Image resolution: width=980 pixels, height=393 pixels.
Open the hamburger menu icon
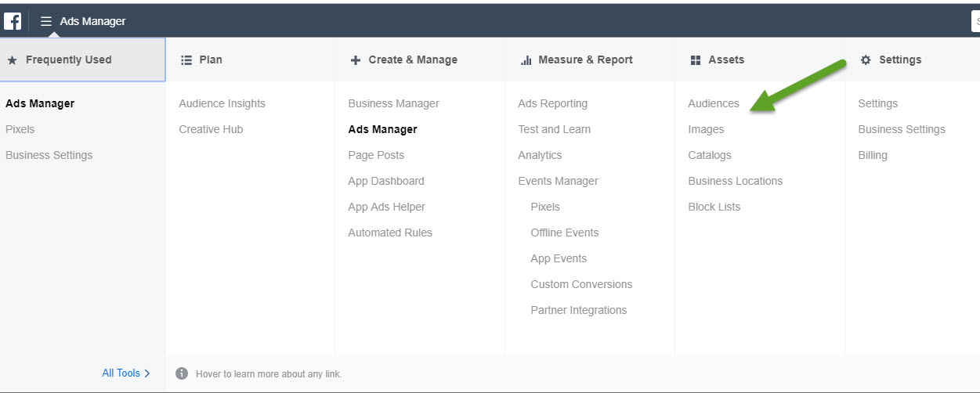(46, 21)
